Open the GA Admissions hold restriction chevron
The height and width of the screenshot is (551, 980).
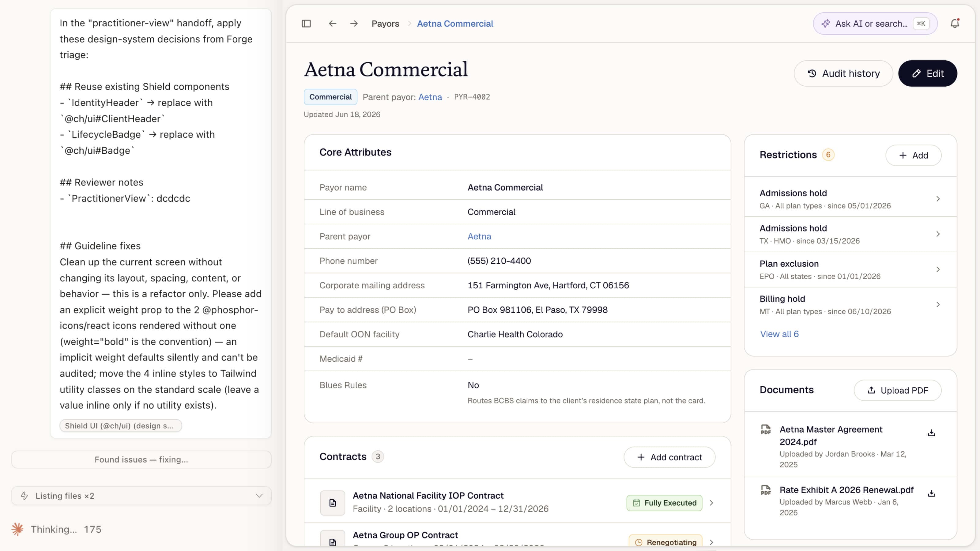pyautogui.click(x=938, y=199)
